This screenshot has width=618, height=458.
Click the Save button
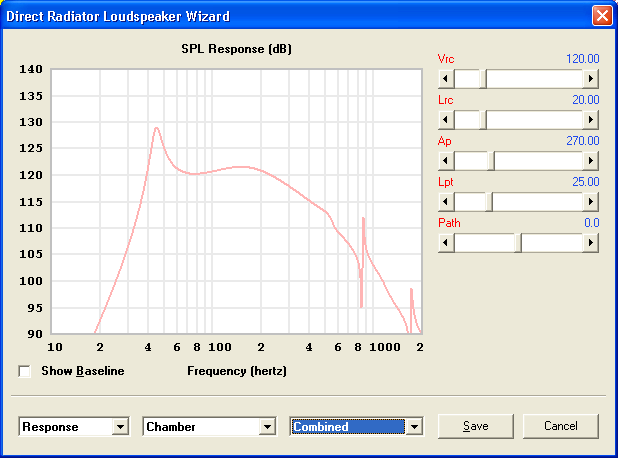click(x=476, y=426)
